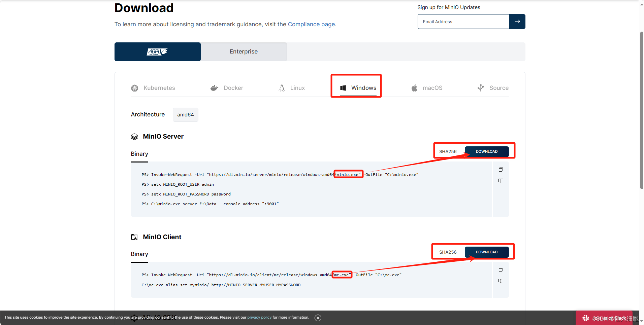Click the 'setx MINIO_ROOT_PASSWORD password' line
Screen dimensions: 644x325
186,194
